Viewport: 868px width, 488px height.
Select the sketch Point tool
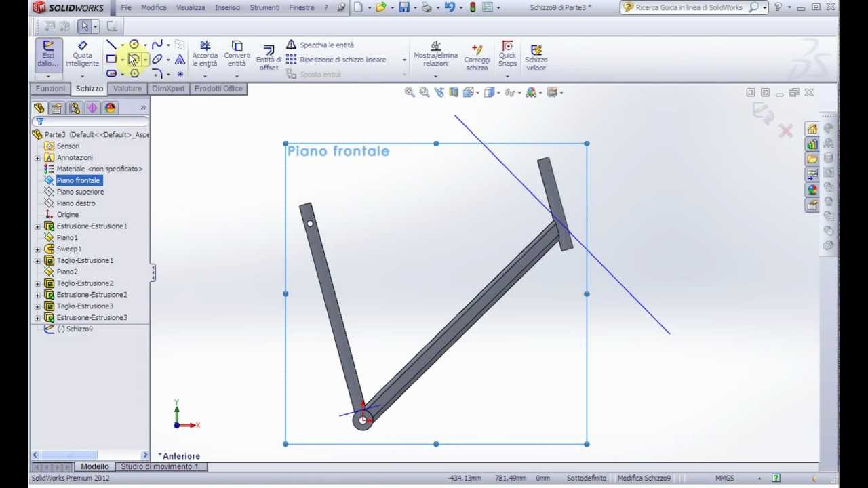(180, 73)
